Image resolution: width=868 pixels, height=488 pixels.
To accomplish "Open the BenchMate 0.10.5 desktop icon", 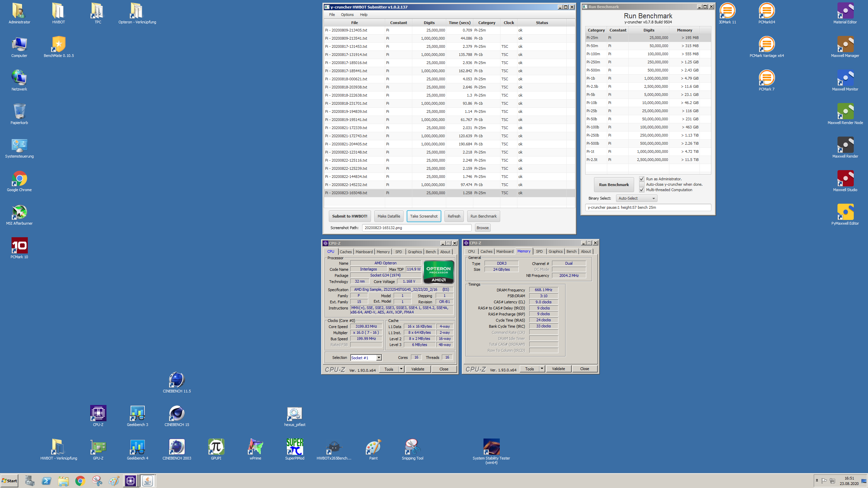I will (x=59, y=47).
